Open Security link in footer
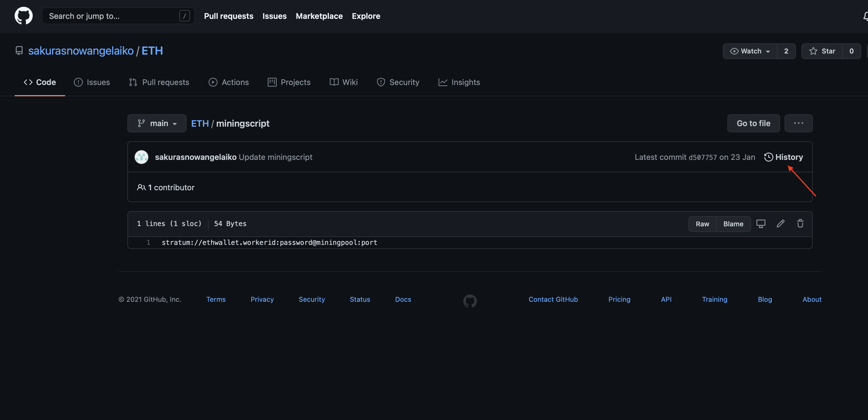Image resolution: width=868 pixels, height=420 pixels. click(x=312, y=299)
